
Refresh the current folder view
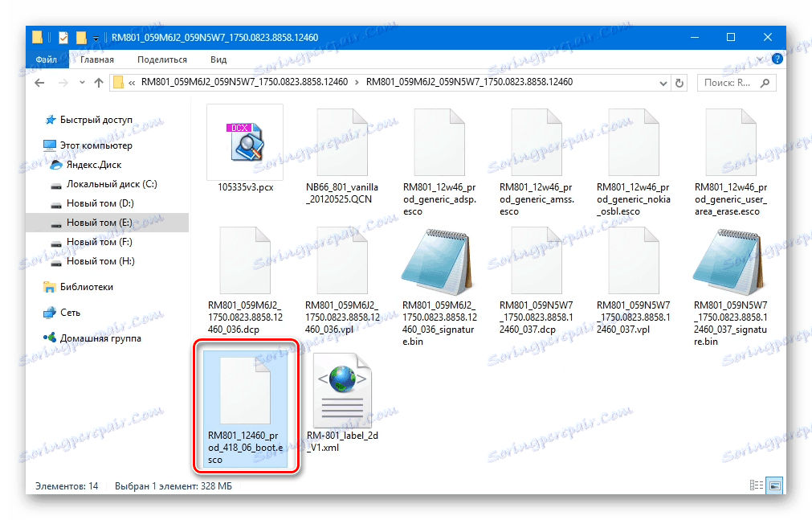tap(679, 83)
